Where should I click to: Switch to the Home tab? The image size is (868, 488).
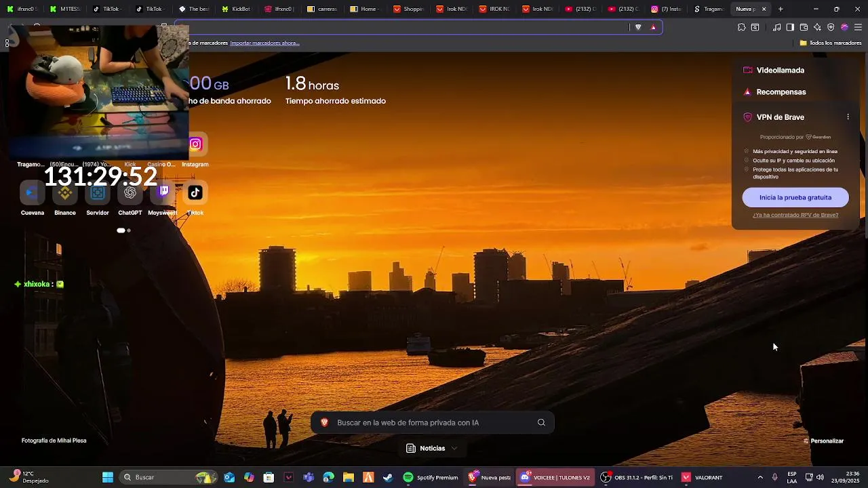pyautogui.click(x=365, y=9)
